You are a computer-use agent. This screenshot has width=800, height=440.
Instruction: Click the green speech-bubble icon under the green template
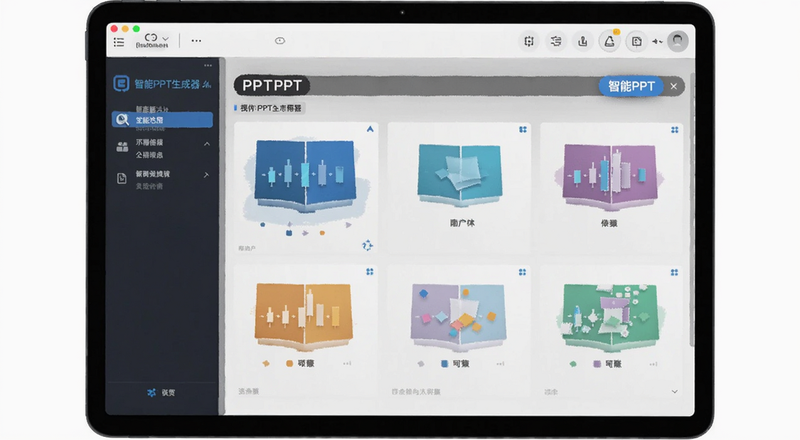tap(573, 364)
